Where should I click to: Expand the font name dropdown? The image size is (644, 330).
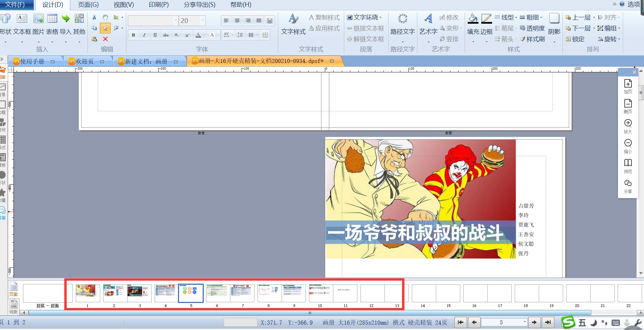[x=176, y=21]
